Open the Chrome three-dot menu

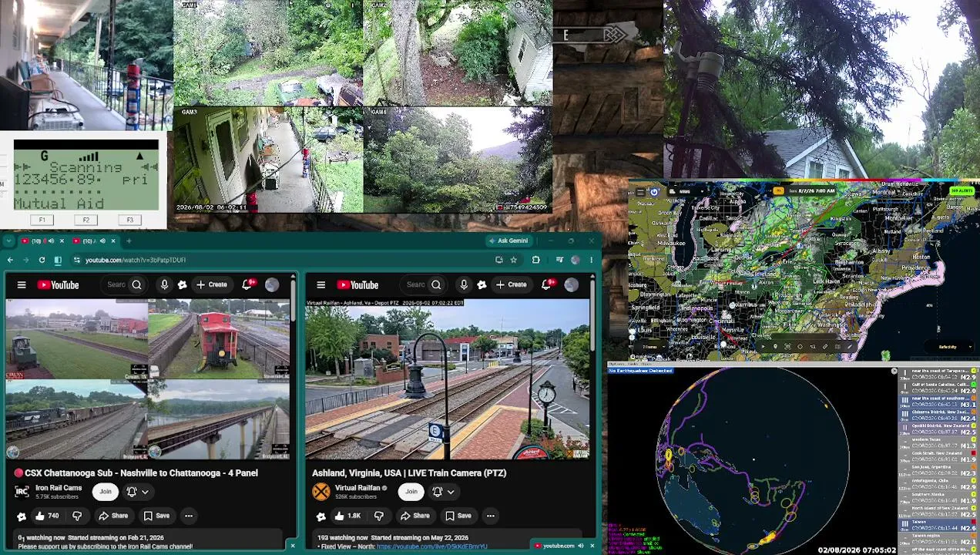click(592, 261)
